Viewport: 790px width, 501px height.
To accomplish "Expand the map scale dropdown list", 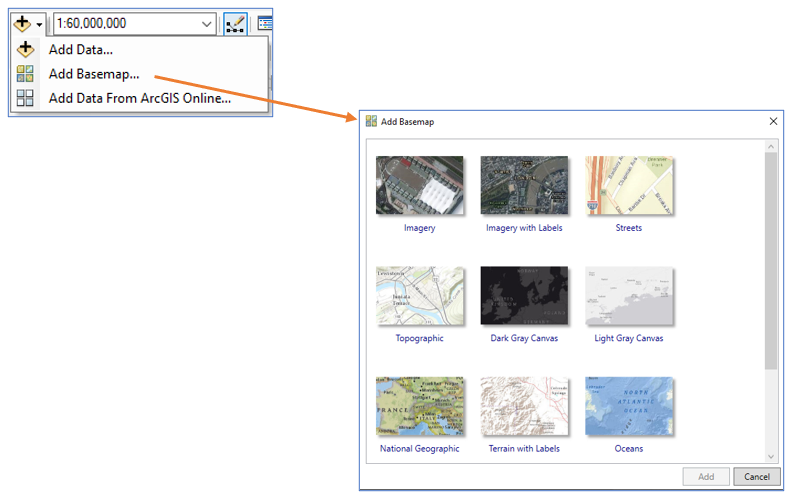I will 207,24.
